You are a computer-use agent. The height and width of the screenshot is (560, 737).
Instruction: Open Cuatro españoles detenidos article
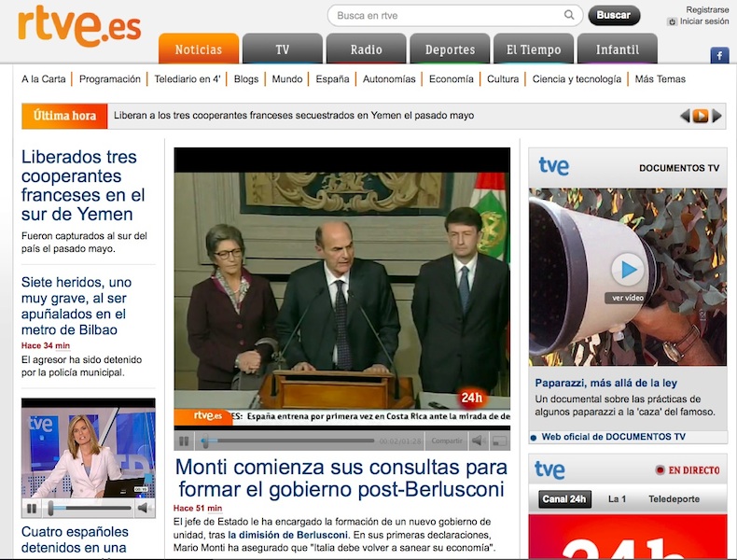pos(75,539)
